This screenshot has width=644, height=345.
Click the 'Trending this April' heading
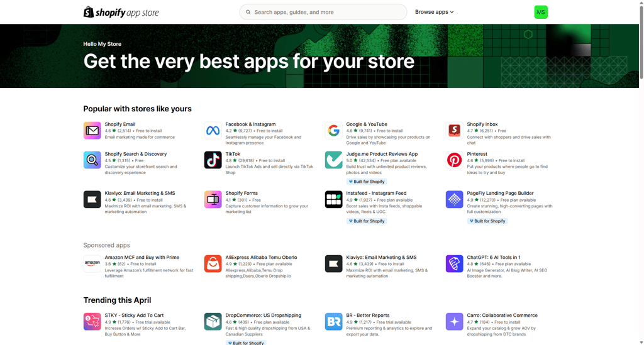click(118, 300)
